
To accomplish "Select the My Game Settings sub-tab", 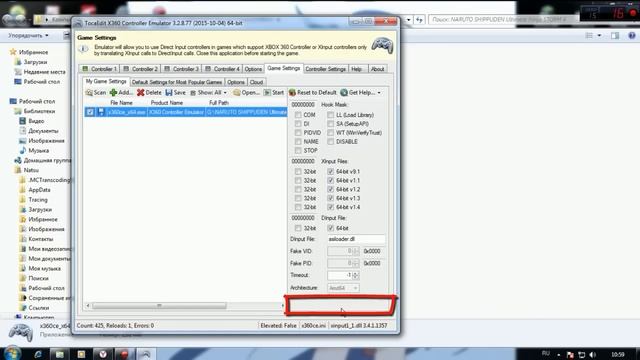I will [106, 81].
